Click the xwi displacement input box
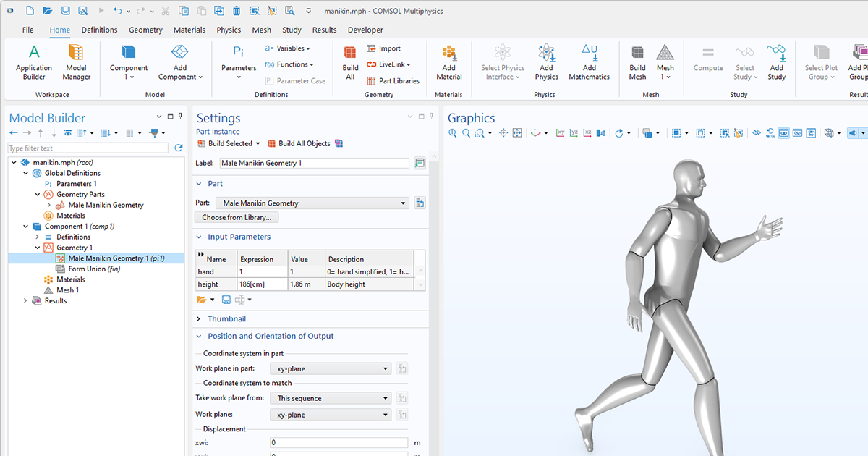This screenshot has height=456, width=868. (339, 442)
